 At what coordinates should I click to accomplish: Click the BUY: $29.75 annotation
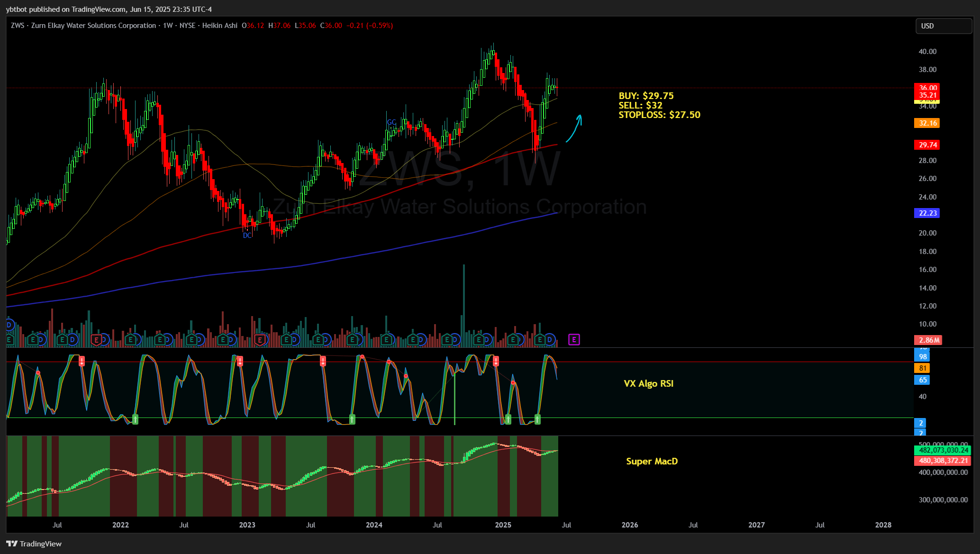[x=646, y=96]
